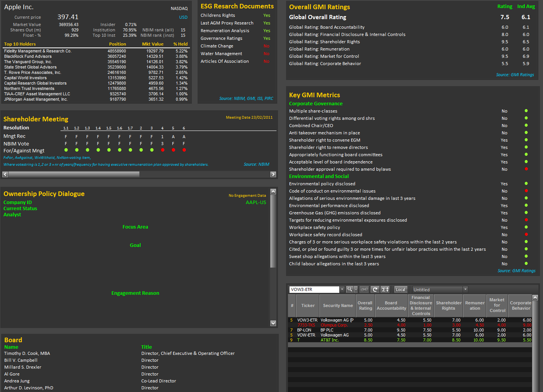Select the Olympus Corp. row in watchlist
The image size is (543, 392).
coord(410,325)
